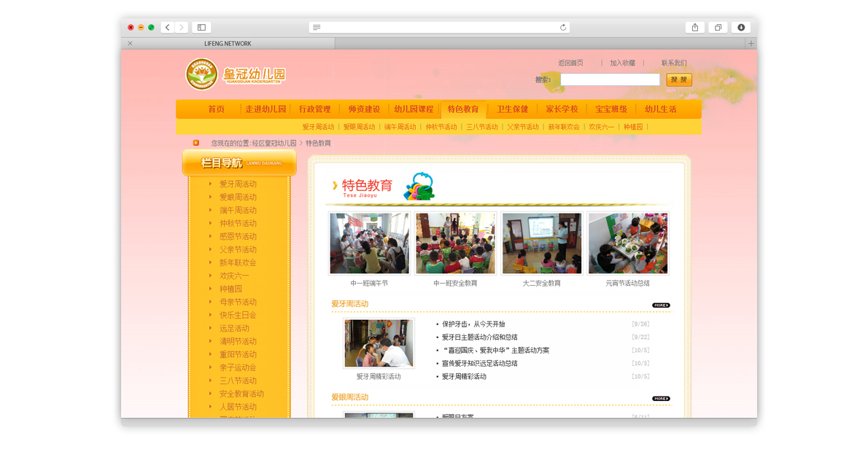This screenshot has height=449, width=868.
Task: Click 三八节活动 in the yellow sub-navigation bar
Action: pos(482,127)
